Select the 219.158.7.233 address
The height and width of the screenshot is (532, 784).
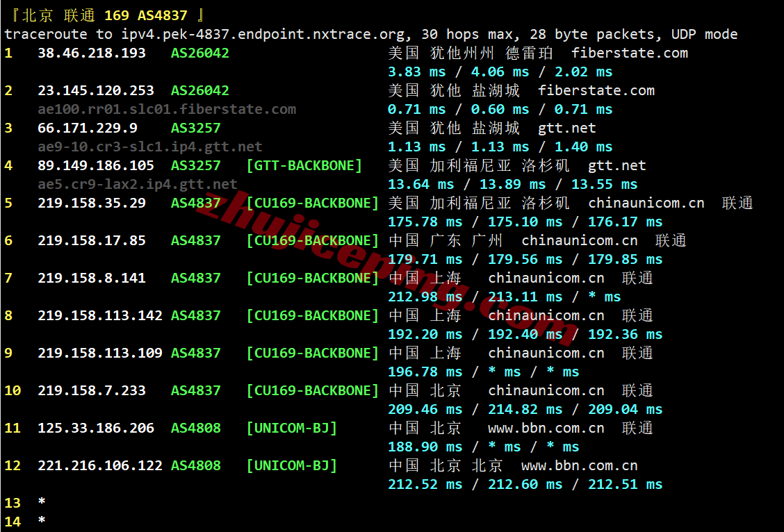[92, 390]
